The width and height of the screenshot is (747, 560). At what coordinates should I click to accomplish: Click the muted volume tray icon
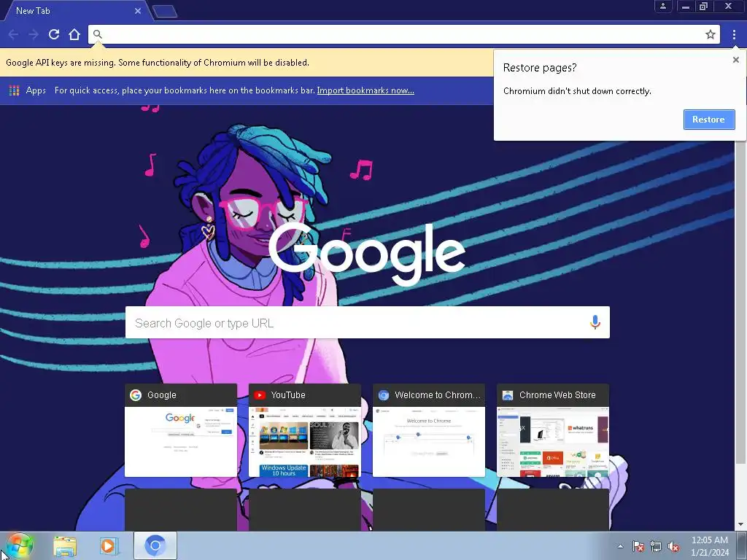tap(673, 546)
